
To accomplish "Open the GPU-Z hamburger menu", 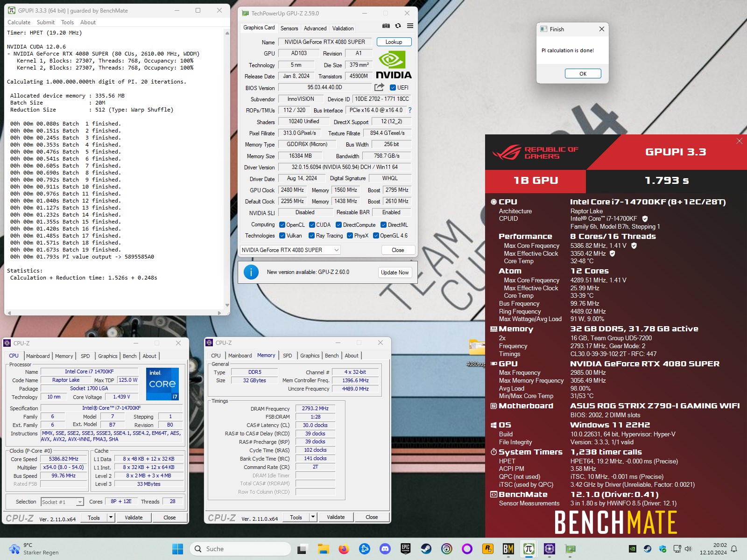I will (x=410, y=26).
